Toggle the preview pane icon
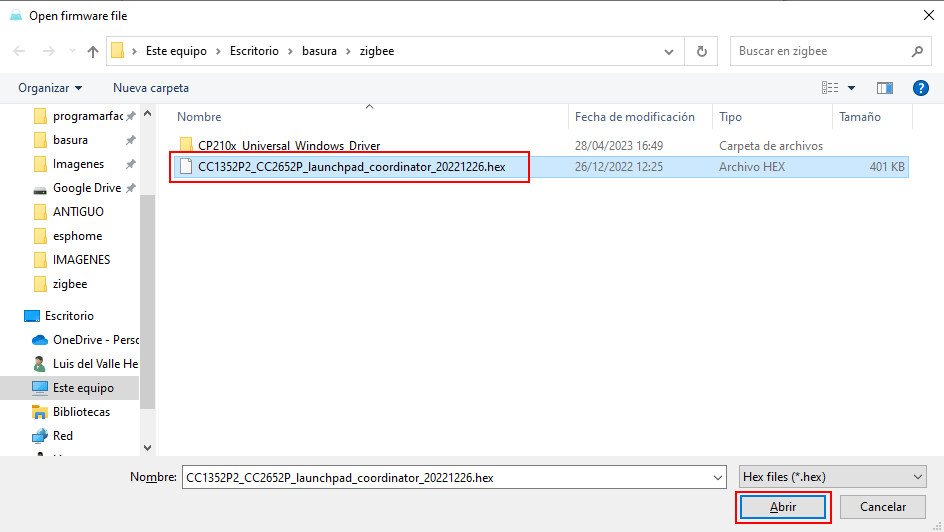The image size is (944, 532). (x=884, y=88)
